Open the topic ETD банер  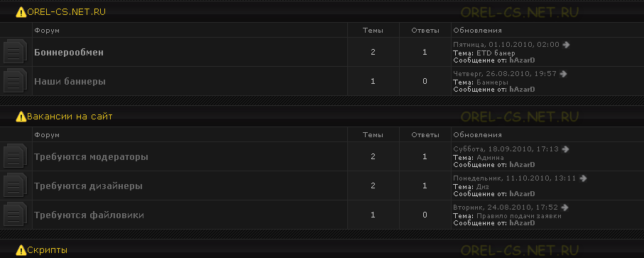point(496,53)
